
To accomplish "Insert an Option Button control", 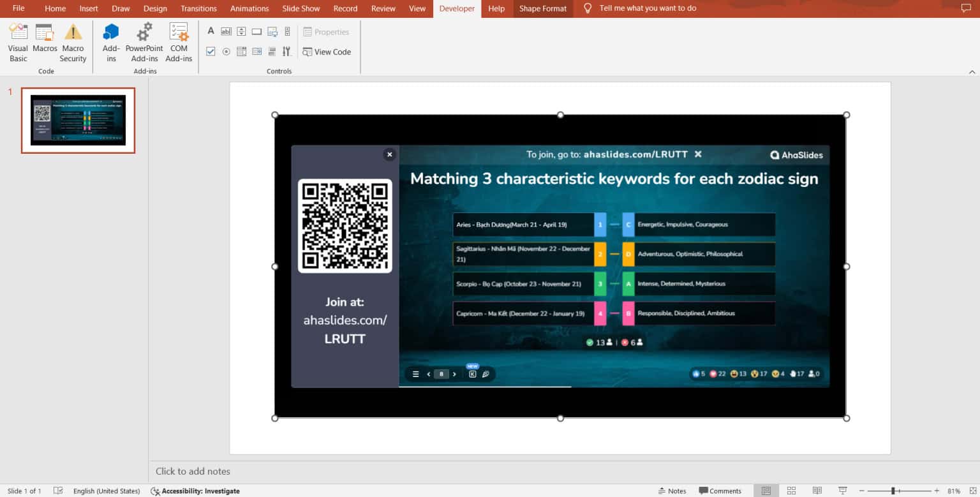I will 226,52.
